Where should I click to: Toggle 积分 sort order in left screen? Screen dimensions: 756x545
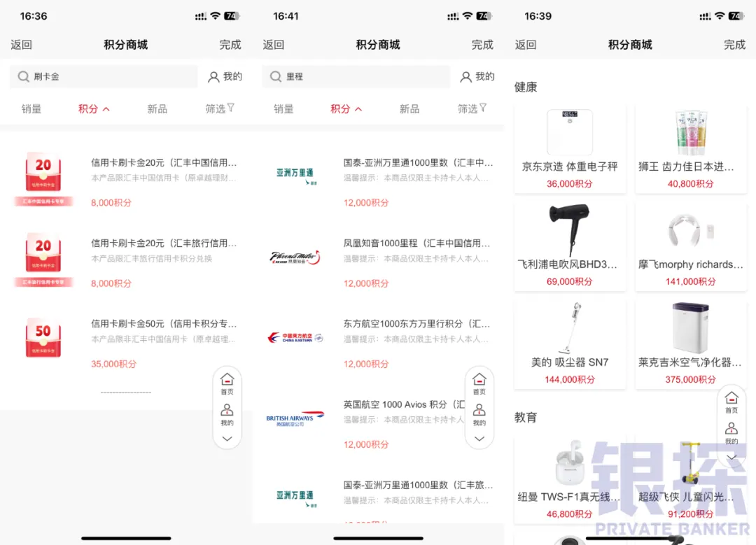coord(94,109)
